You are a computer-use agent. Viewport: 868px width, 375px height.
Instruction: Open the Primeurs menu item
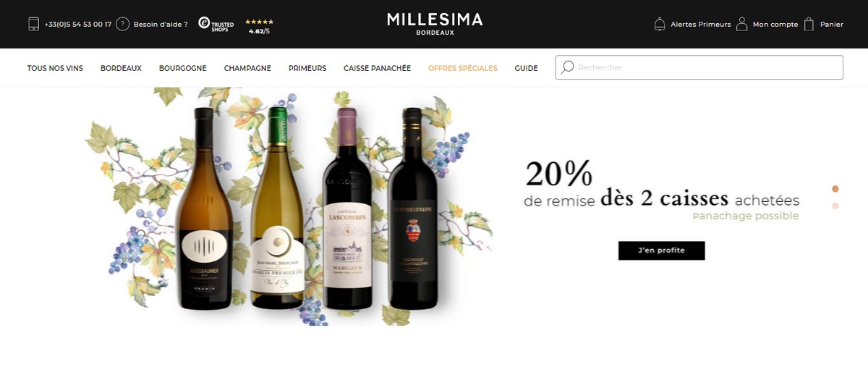pyautogui.click(x=307, y=68)
